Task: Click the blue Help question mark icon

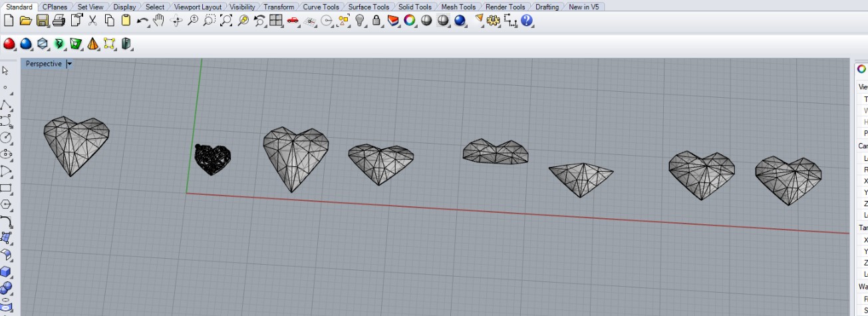Action: tap(527, 21)
